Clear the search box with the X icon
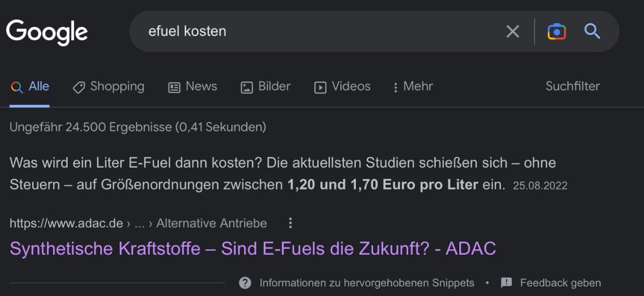 pos(513,32)
